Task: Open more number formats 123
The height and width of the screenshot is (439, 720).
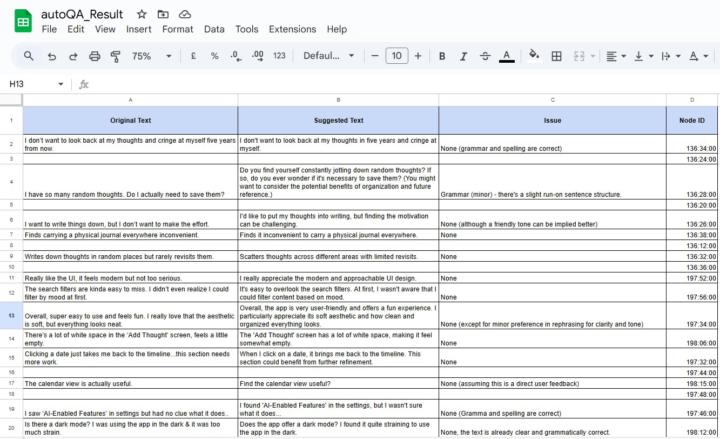Action: pyautogui.click(x=279, y=56)
